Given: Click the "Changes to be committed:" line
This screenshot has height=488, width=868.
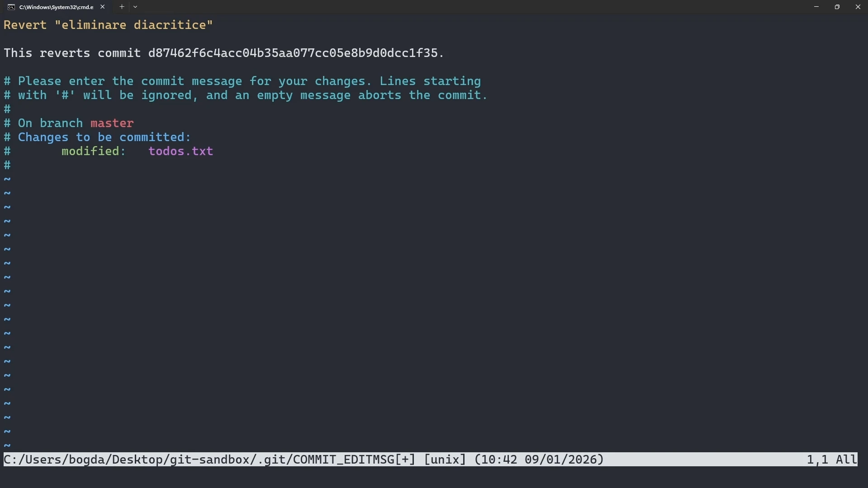Looking at the screenshot, I should [104, 137].
